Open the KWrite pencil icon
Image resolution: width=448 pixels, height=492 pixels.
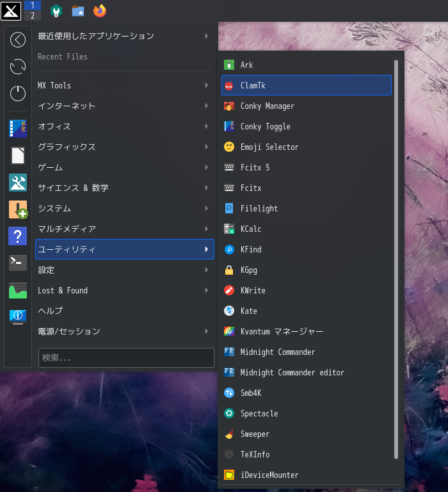(x=229, y=291)
